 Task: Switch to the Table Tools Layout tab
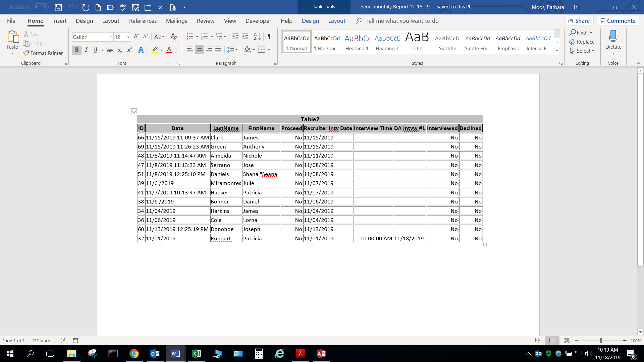tap(336, 21)
